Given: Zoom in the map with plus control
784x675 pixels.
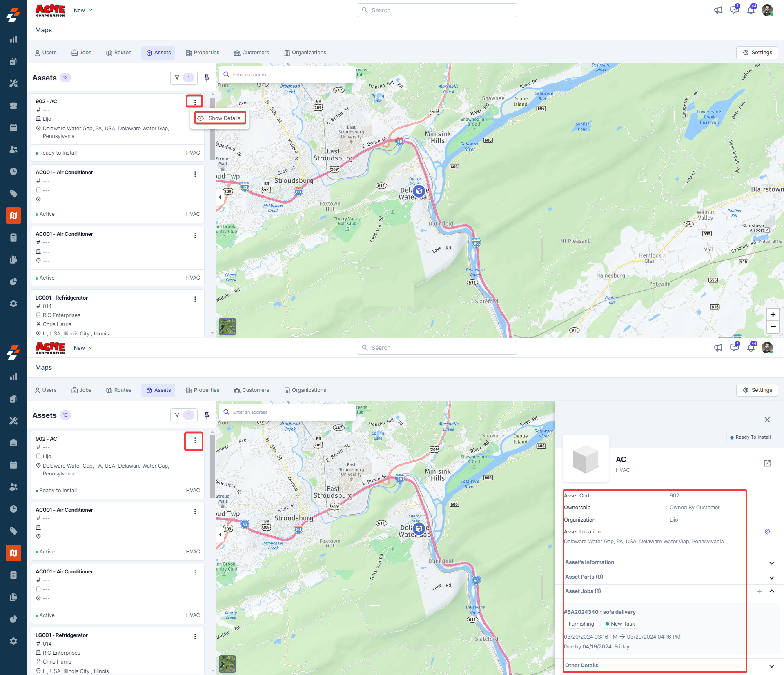Looking at the screenshot, I should (773, 315).
